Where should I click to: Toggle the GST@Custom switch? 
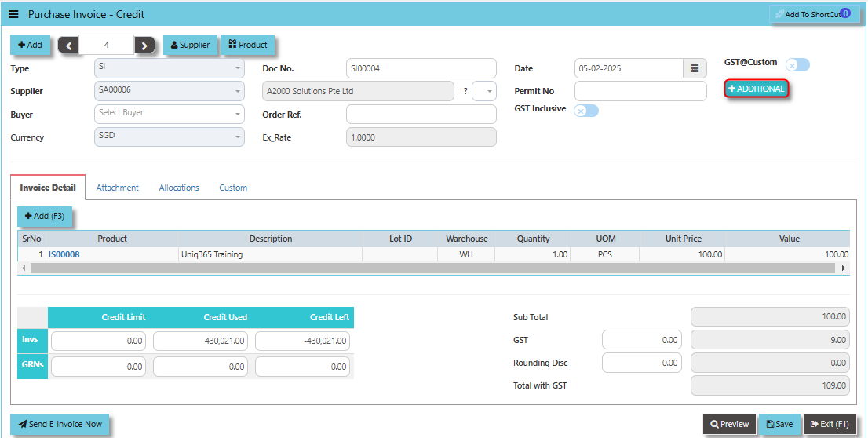point(797,65)
